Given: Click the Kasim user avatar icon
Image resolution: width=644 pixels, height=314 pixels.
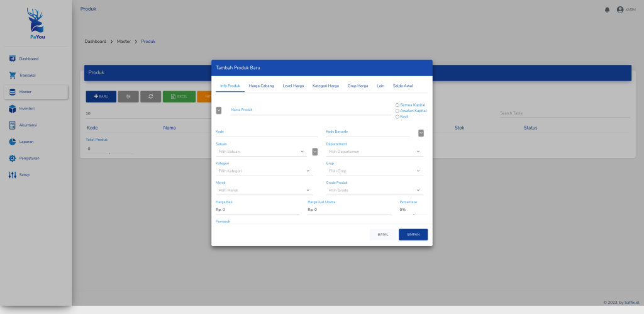Looking at the screenshot, I should [620, 10].
